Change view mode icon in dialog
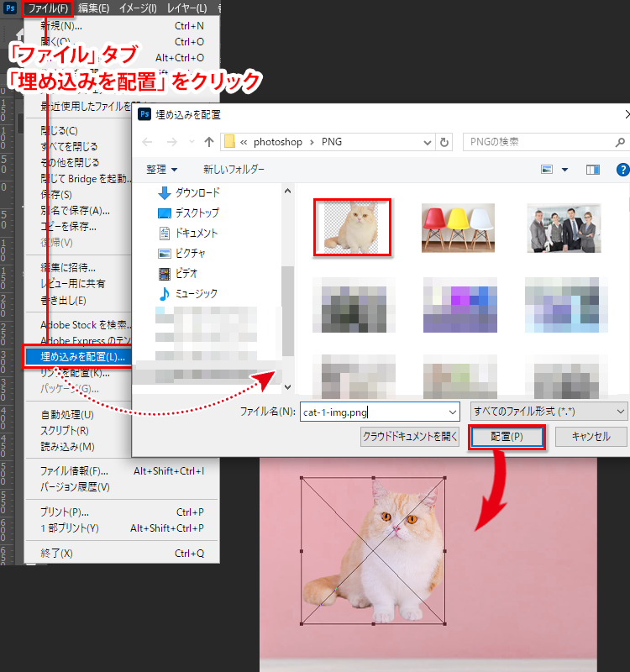630x672 pixels. coord(547,170)
